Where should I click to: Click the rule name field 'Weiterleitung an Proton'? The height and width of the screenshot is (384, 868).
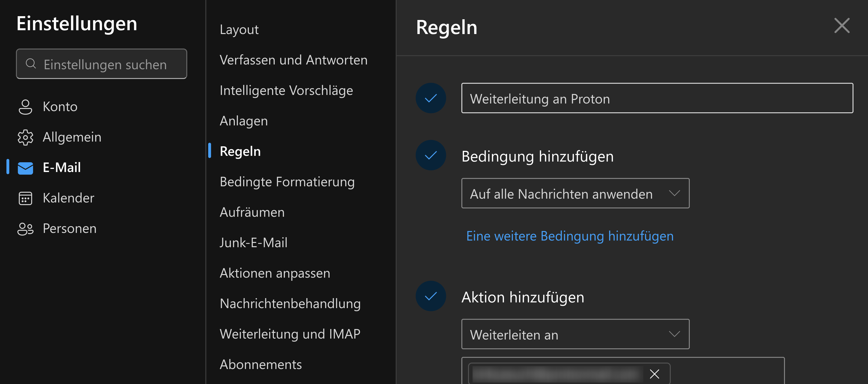[x=657, y=98]
